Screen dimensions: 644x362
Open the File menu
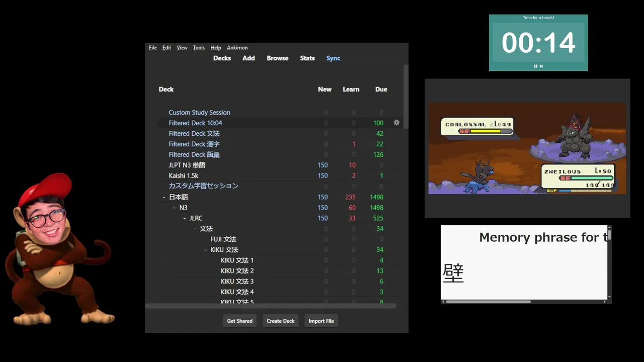click(x=153, y=48)
